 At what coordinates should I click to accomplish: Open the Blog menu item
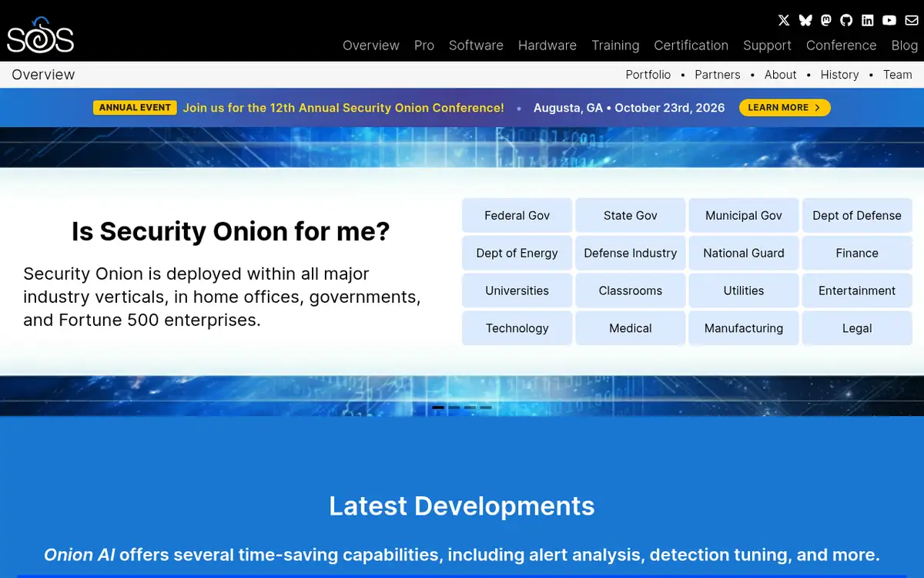click(905, 45)
